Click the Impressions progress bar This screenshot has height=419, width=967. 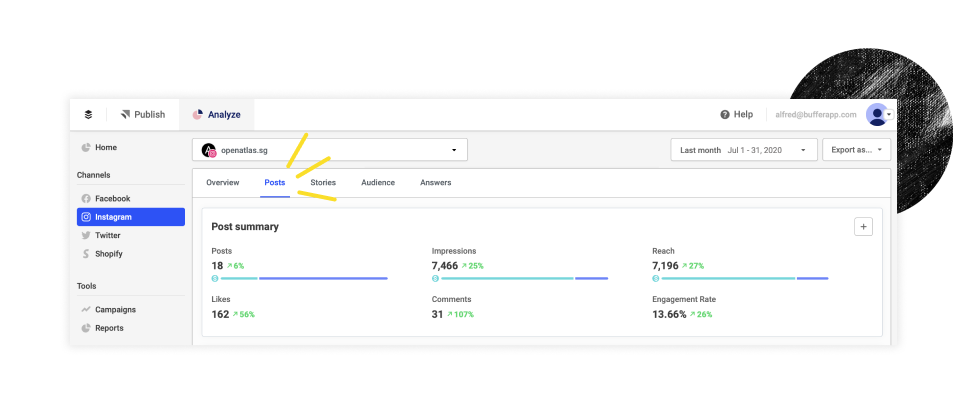(x=520, y=279)
